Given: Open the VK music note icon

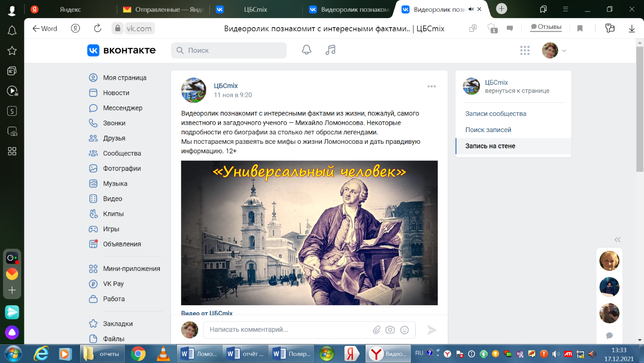Looking at the screenshot, I should click(x=330, y=50).
